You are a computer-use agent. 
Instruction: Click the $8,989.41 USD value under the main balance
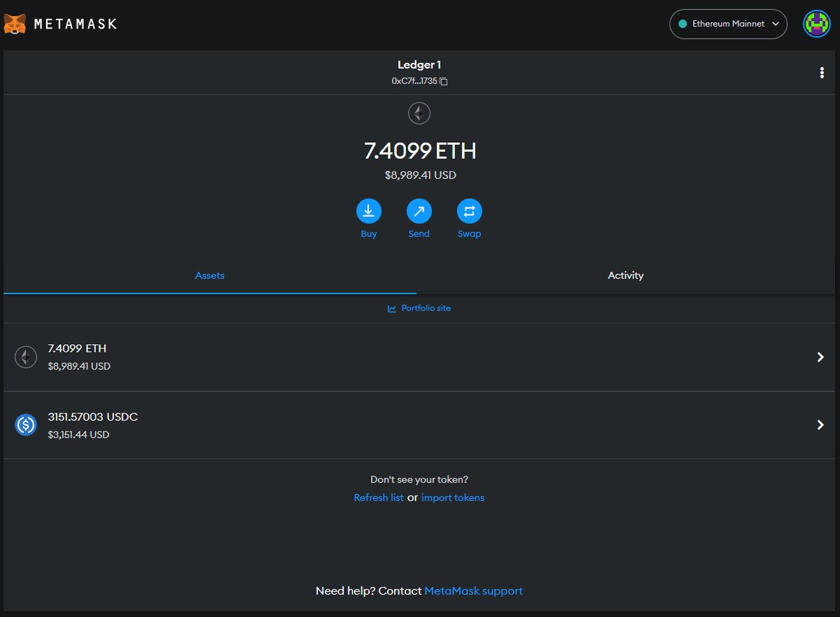point(420,176)
